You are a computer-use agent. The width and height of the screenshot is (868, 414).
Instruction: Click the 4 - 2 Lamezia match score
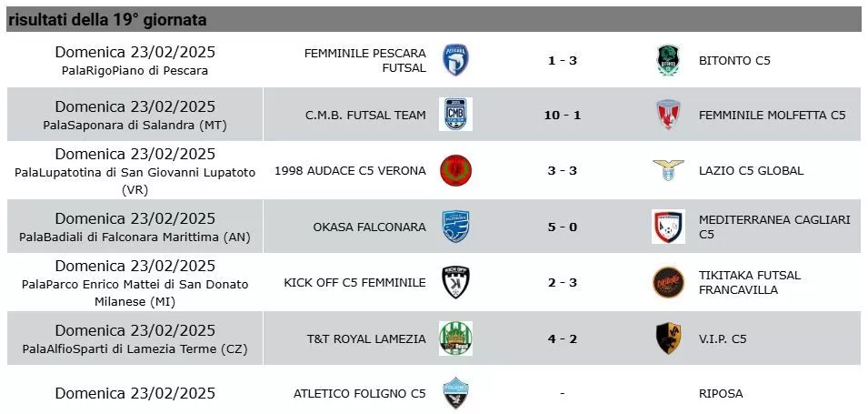pyautogui.click(x=563, y=338)
